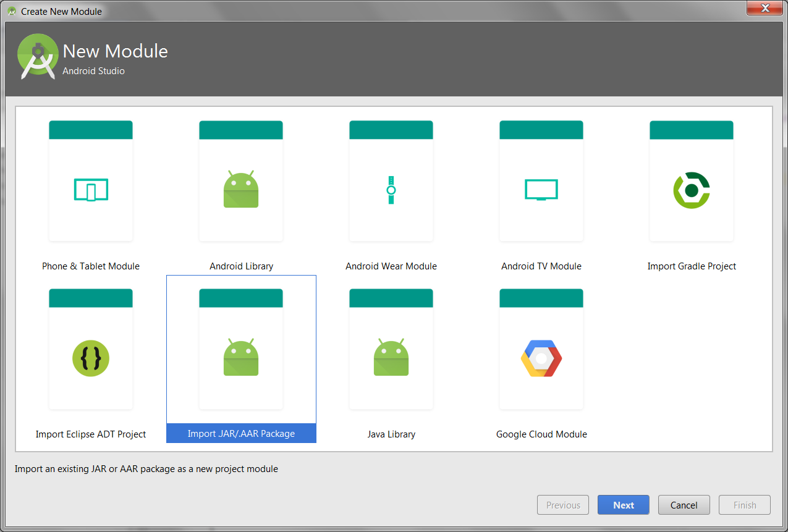Click the Import Gradle Project label
Viewport: 788px width, 532px height.
[692, 266]
